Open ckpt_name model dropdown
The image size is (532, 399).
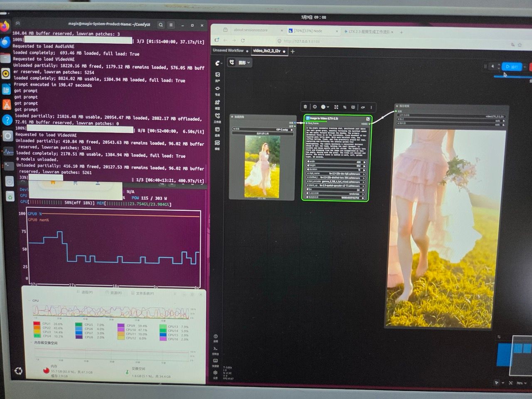pyautogui.click(x=336, y=174)
